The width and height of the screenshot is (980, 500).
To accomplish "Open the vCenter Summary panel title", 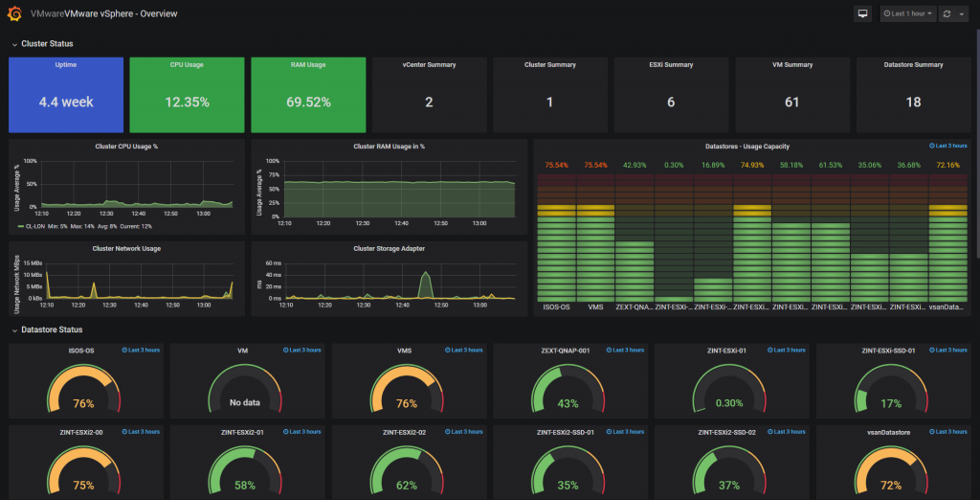I will (x=429, y=64).
